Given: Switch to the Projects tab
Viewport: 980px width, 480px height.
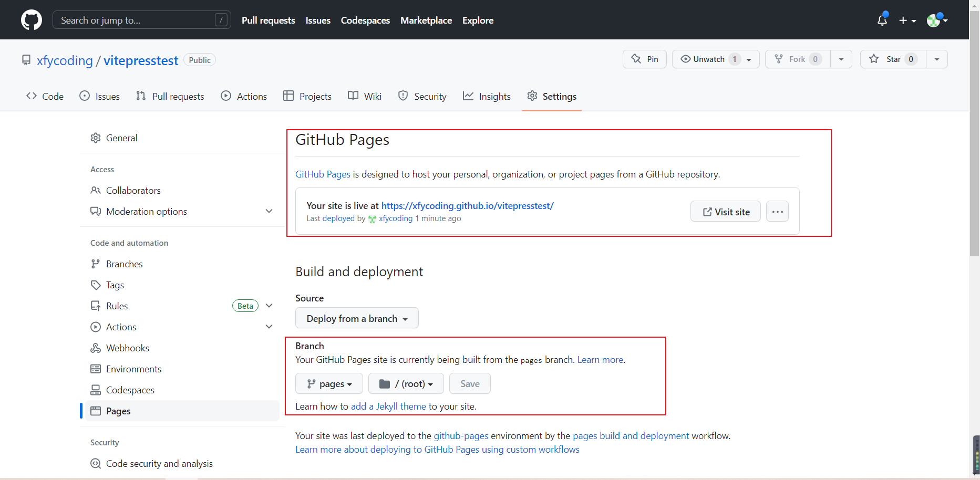Looking at the screenshot, I should [x=307, y=96].
